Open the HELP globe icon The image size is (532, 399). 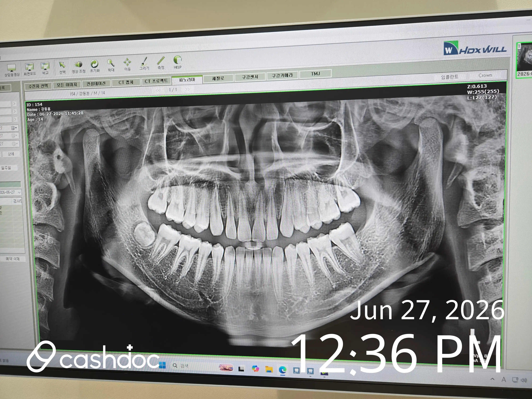(178, 62)
